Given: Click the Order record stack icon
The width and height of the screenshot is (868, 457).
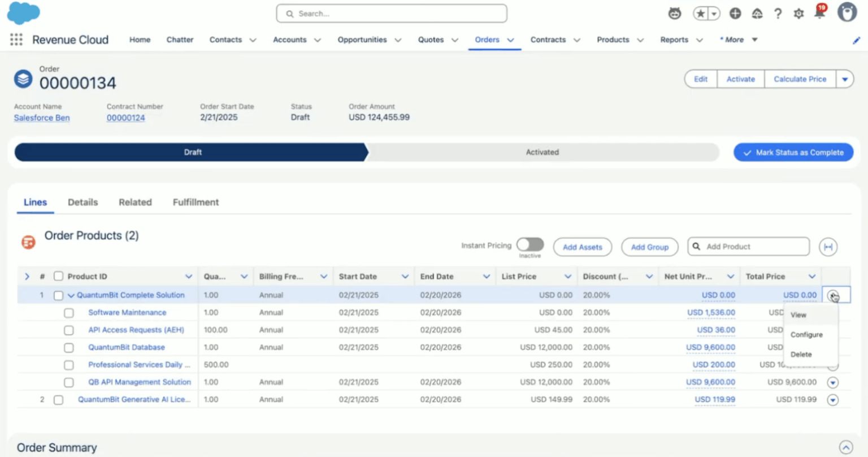Looking at the screenshot, I should pos(23,79).
